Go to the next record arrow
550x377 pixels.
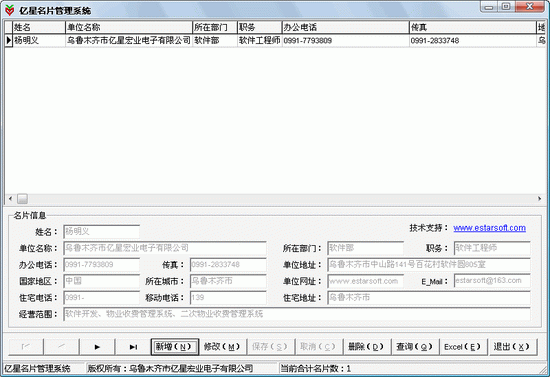(x=98, y=347)
